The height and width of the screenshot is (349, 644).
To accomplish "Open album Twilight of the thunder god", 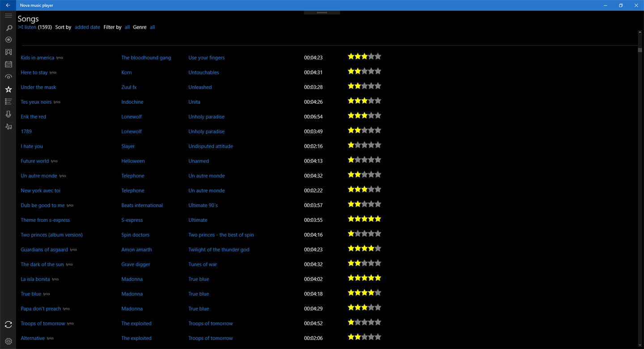I will (x=219, y=250).
